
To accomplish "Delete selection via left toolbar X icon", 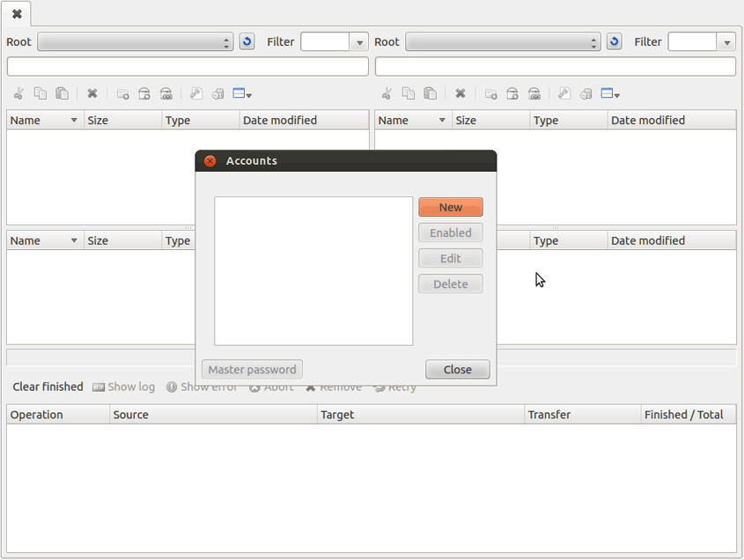I will tap(92, 93).
